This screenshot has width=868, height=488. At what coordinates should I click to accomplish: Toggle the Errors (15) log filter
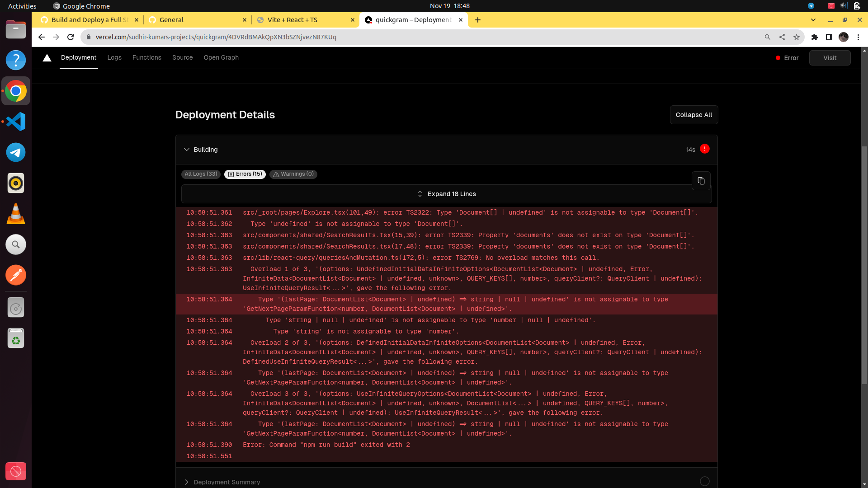245,174
